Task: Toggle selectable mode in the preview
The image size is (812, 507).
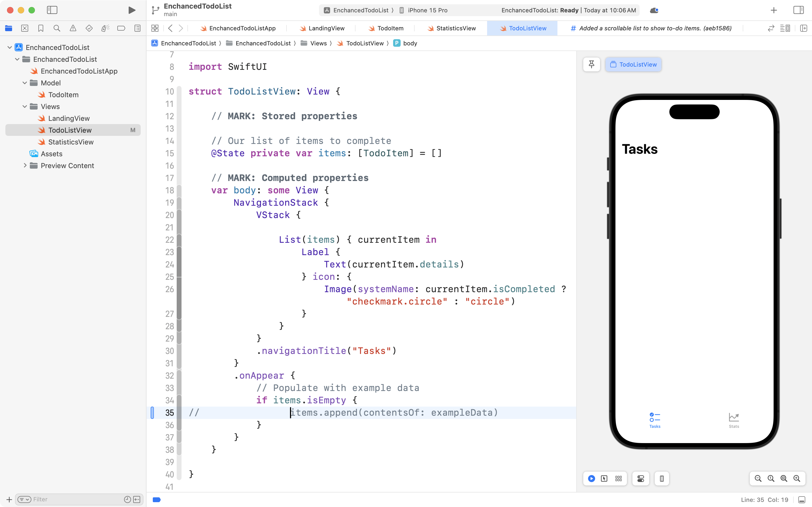Action: pyautogui.click(x=604, y=479)
